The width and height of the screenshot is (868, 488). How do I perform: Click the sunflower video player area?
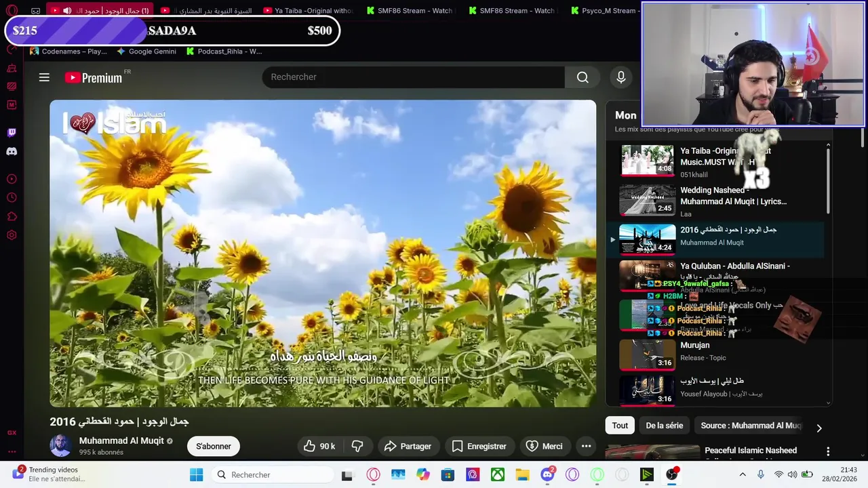pyautogui.click(x=323, y=253)
